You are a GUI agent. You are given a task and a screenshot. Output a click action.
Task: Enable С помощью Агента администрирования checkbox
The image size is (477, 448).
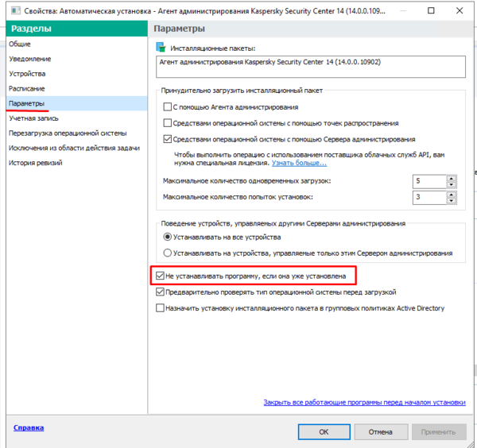(x=167, y=106)
